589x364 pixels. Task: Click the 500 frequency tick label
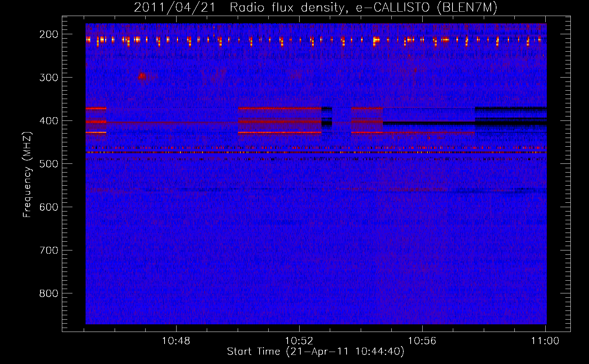tap(49, 164)
